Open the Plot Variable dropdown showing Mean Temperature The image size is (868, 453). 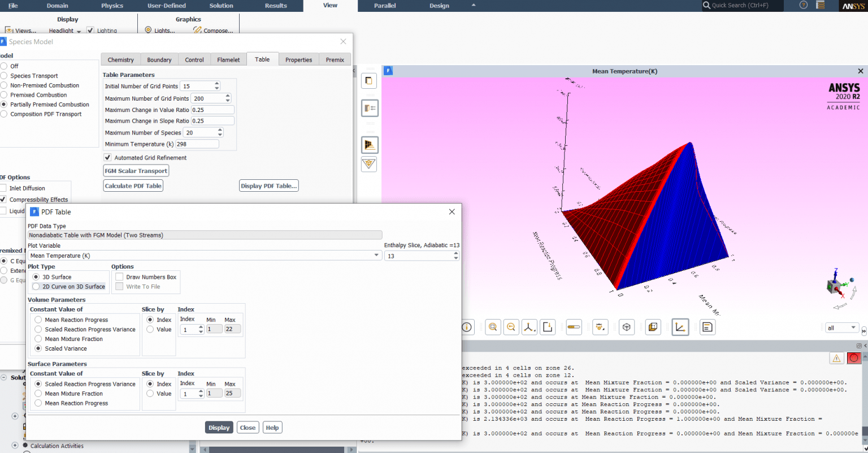pos(376,255)
